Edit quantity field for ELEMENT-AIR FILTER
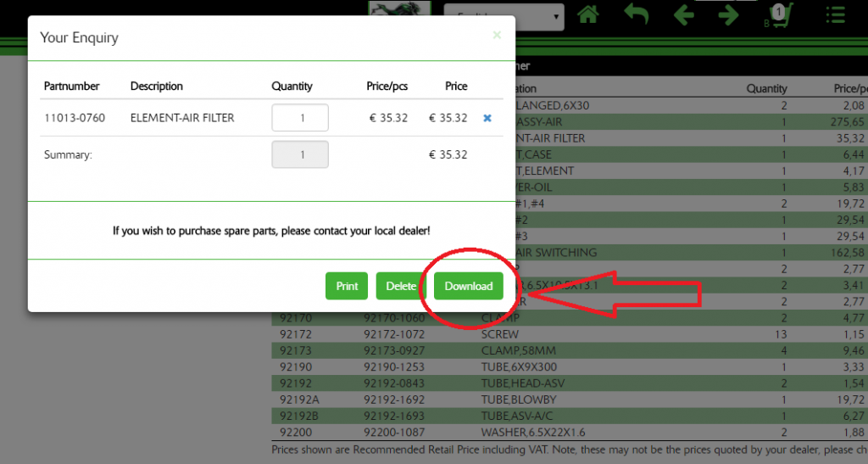Screen dimensions: 868x464 pyautogui.click(x=300, y=118)
